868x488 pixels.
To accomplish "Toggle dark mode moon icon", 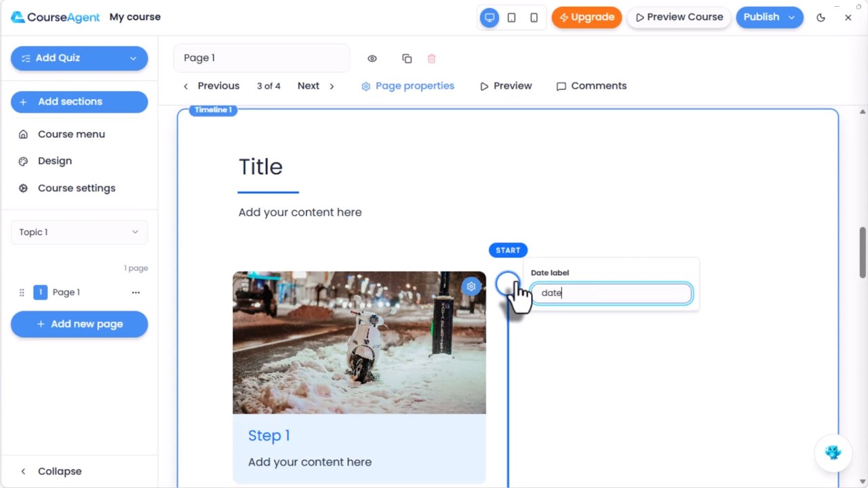I will tap(821, 18).
